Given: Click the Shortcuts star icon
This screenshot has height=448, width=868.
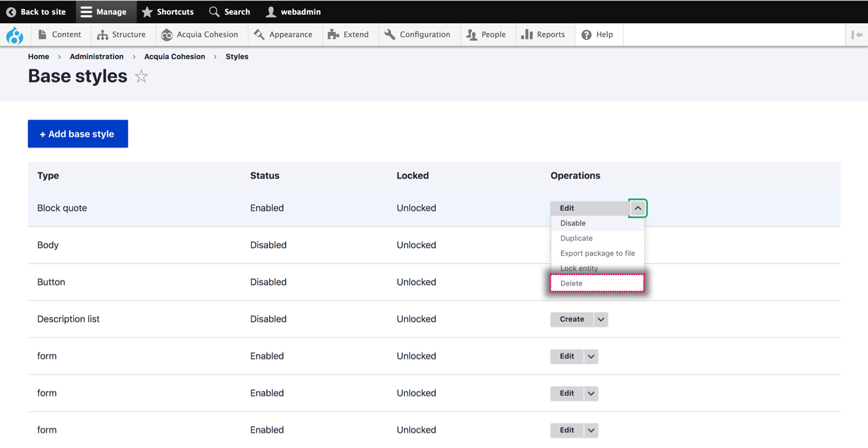Looking at the screenshot, I should (147, 12).
